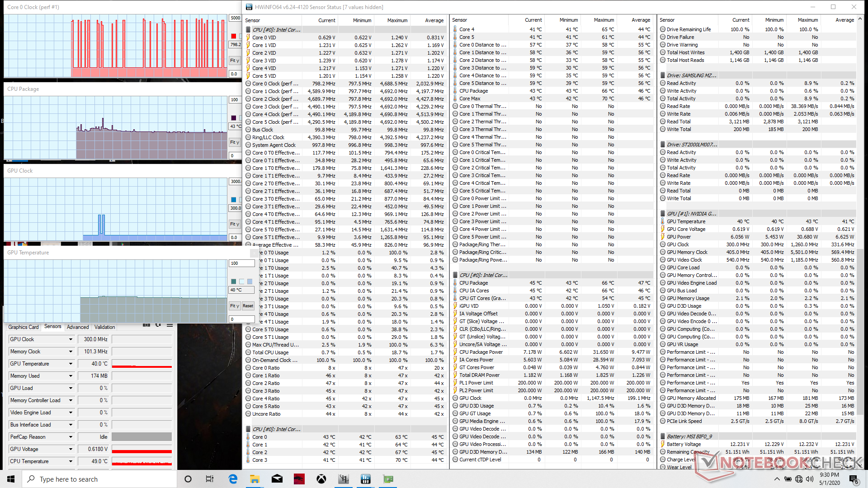Click the Cortana circle on the taskbar

(x=188, y=479)
